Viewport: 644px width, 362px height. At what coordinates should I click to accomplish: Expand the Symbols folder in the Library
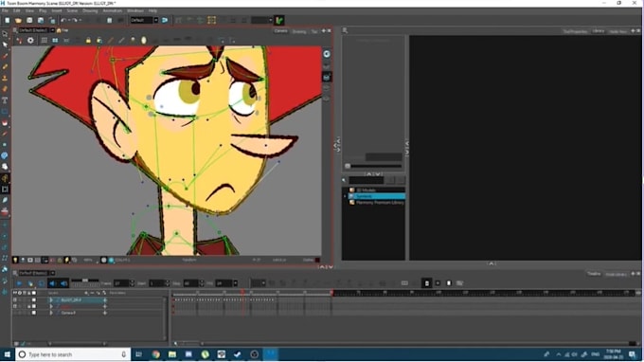pyautogui.click(x=345, y=196)
